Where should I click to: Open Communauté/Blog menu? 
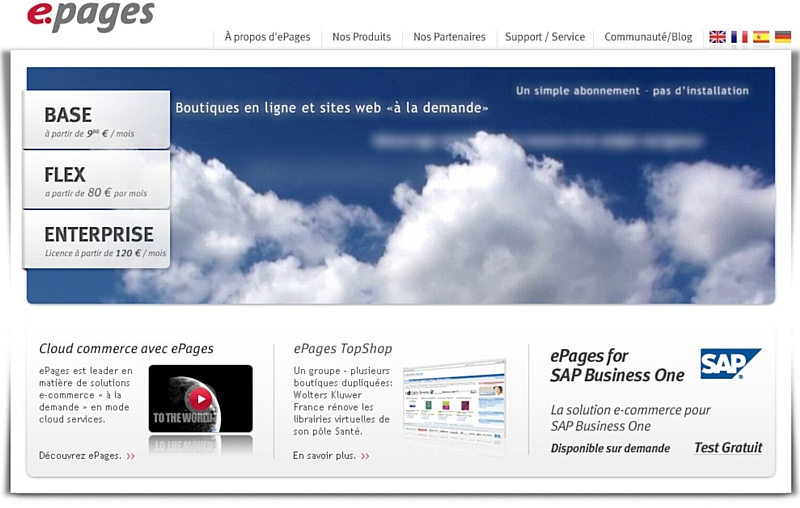tap(648, 37)
